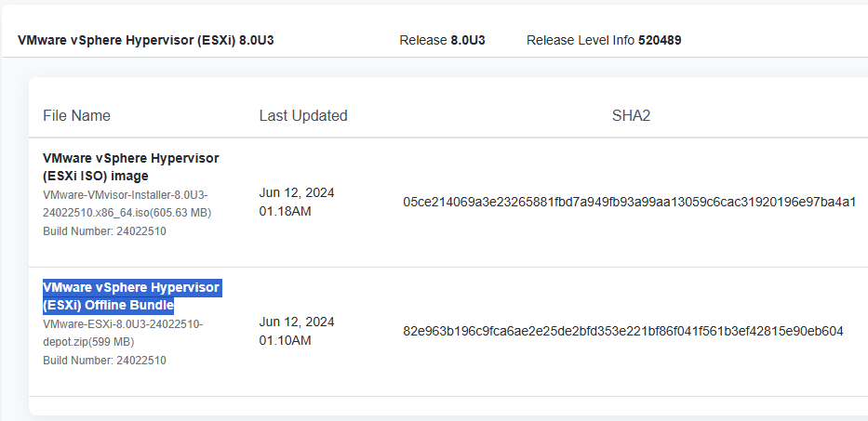Click the SHA2 column header
This screenshot has height=421, width=868.
[x=631, y=115]
